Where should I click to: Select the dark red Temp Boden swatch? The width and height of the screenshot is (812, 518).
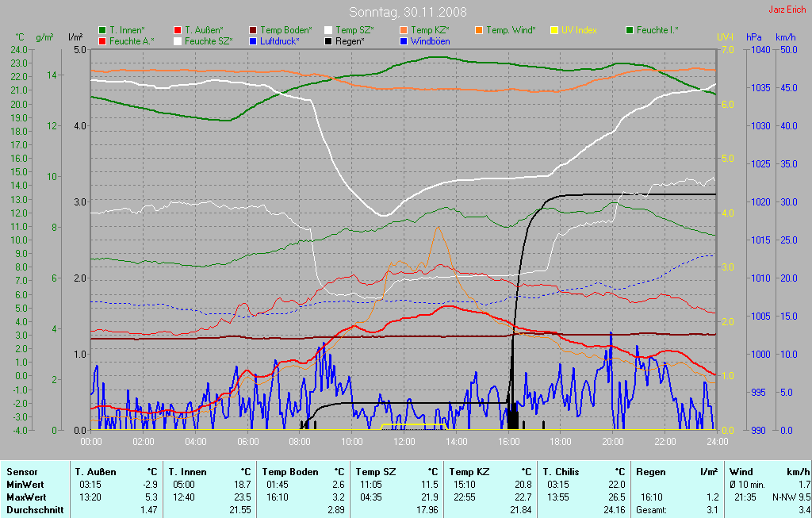click(253, 30)
